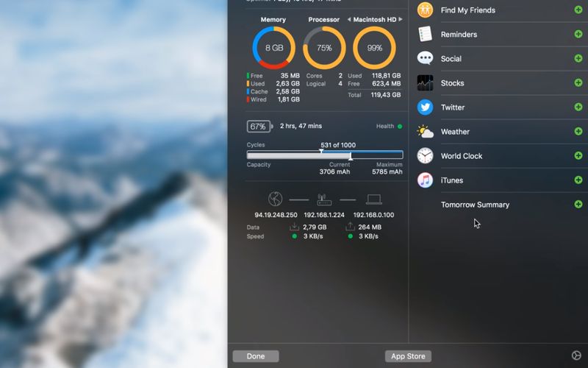The width and height of the screenshot is (588, 368).
Task: Click the battery cycles capacity bar
Action: [x=325, y=155]
